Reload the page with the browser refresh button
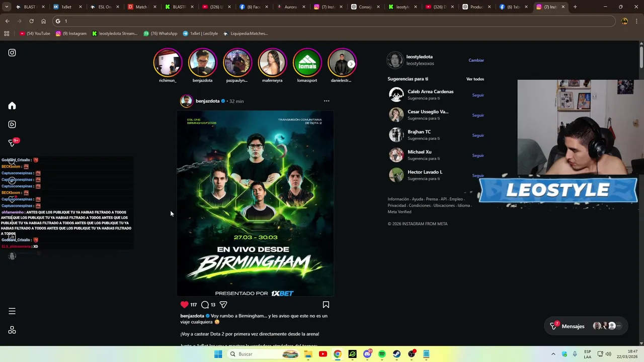This screenshot has width=644, height=362. point(31,21)
